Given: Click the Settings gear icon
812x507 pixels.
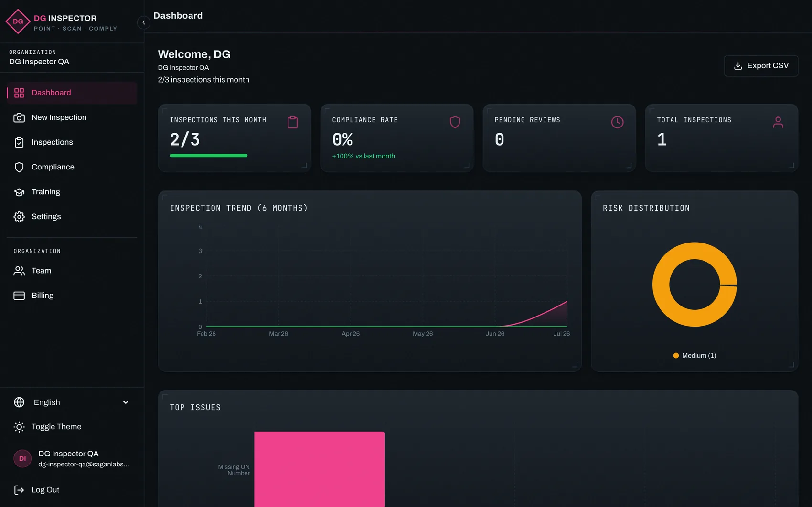Looking at the screenshot, I should tap(19, 217).
